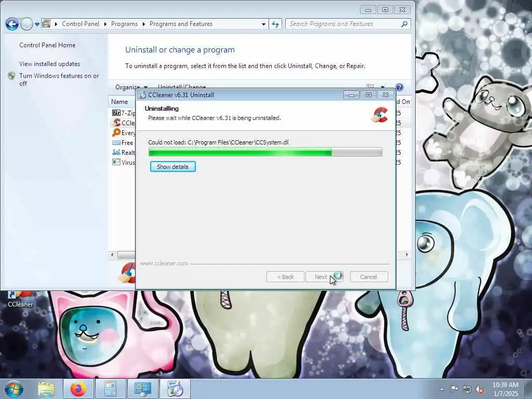The height and width of the screenshot is (399, 532).
Task: Click the search magnifier icon
Action: click(x=404, y=24)
